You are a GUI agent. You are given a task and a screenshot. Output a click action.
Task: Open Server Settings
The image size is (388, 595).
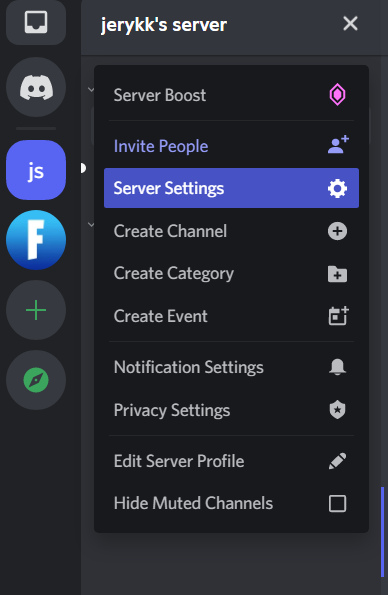(231, 188)
